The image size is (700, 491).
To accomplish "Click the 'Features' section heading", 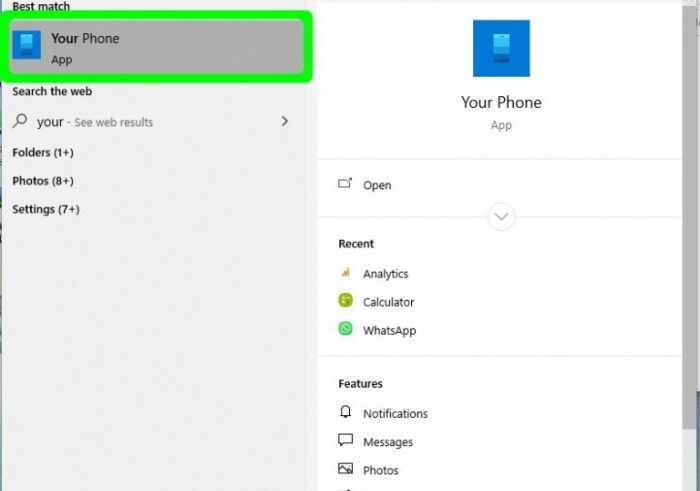I will (x=360, y=384).
